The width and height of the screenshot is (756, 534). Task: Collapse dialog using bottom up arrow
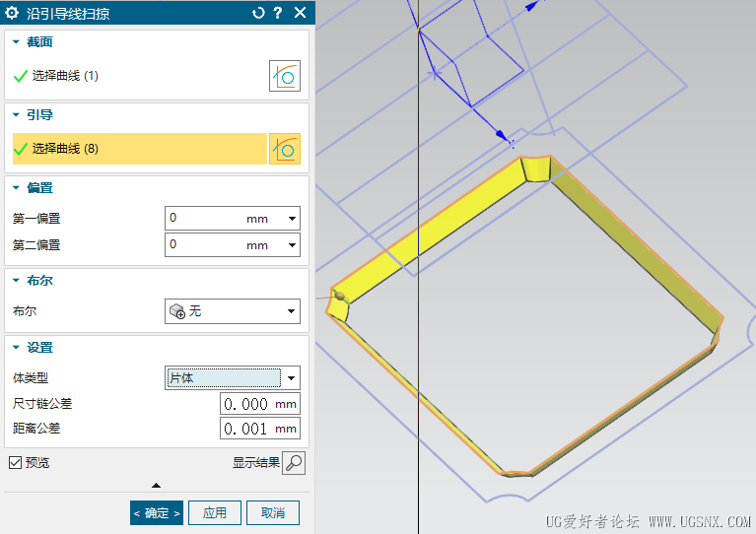(156, 486)
